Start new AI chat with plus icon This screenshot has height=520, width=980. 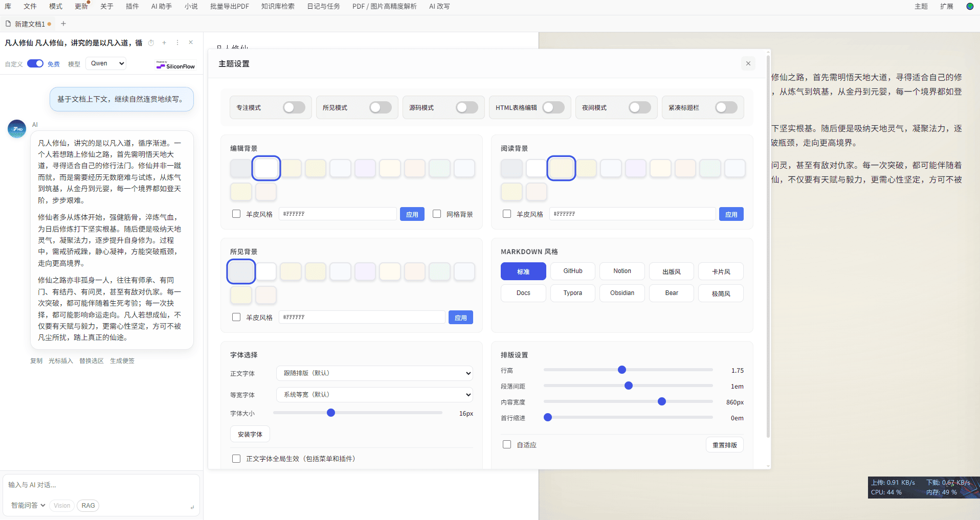click(164, 43)
